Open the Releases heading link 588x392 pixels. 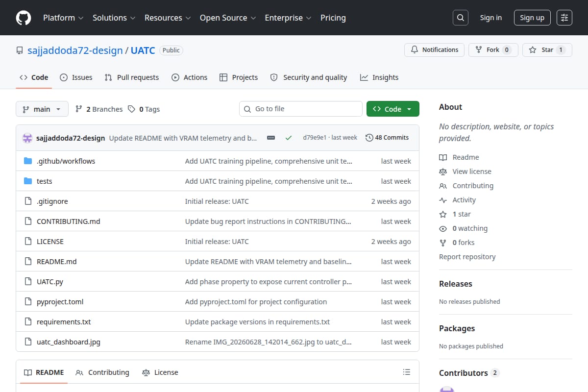pos(456,284)
